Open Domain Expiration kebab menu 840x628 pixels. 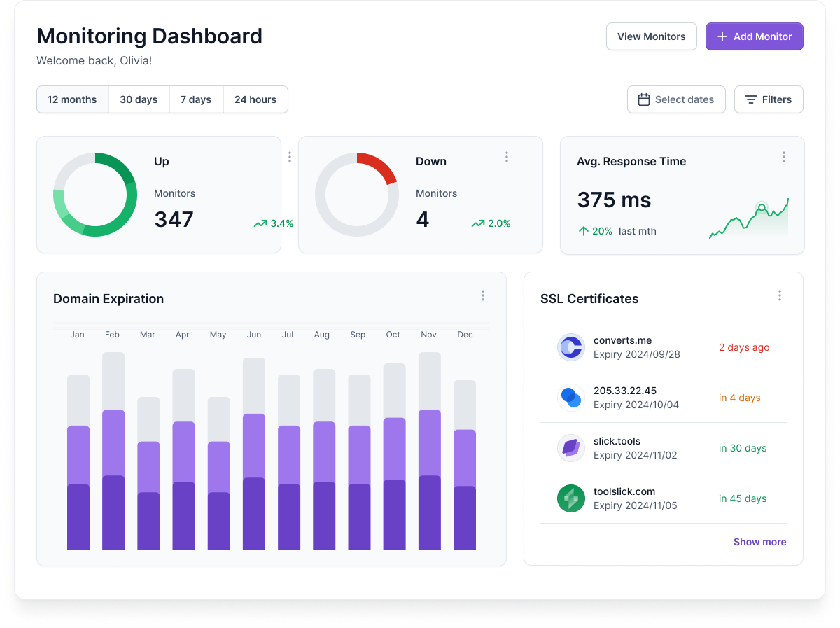point(483,295)
